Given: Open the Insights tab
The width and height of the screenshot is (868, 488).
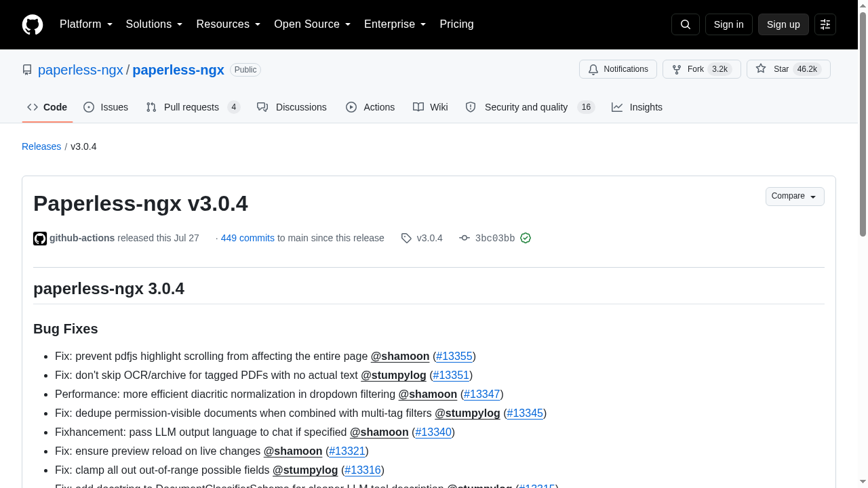Looking at the screenshot, I should (637, 107).
